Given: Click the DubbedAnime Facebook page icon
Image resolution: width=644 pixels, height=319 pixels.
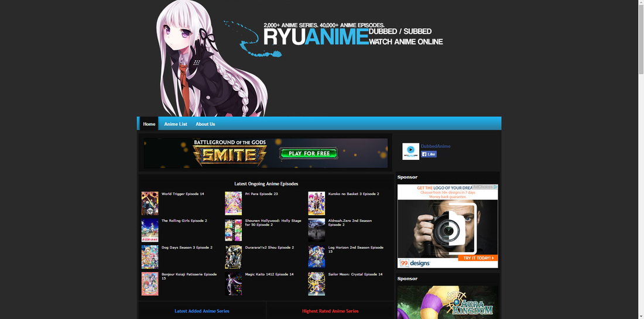Looking at the screenshot, I should click(x=410, y=151).
